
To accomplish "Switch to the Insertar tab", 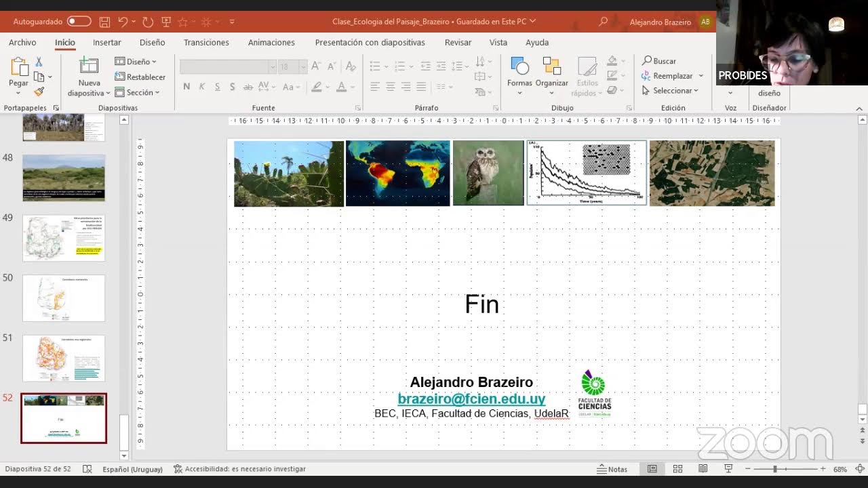I will [107, 42].
